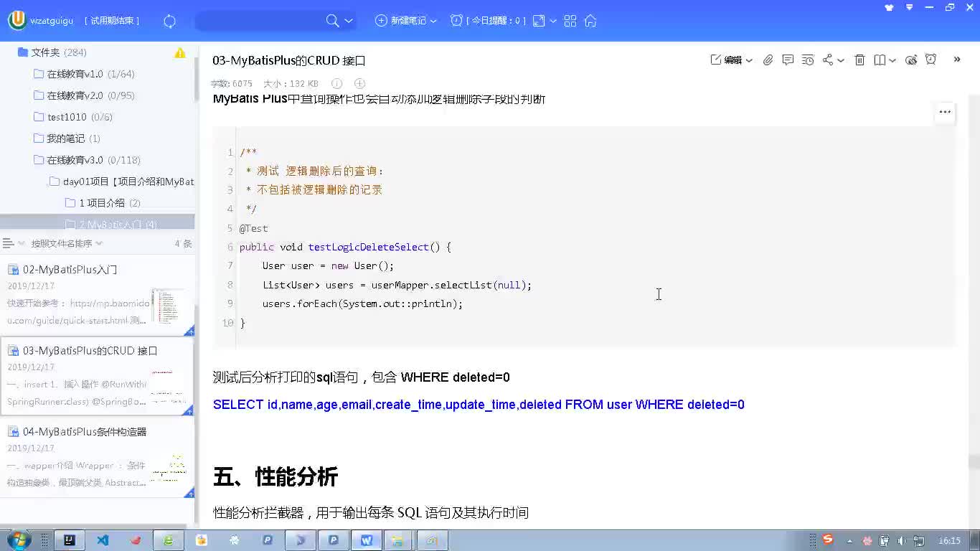The image size is (980, 551).
Task: Click the add tag plus circle icon
Action: point(360,84)
